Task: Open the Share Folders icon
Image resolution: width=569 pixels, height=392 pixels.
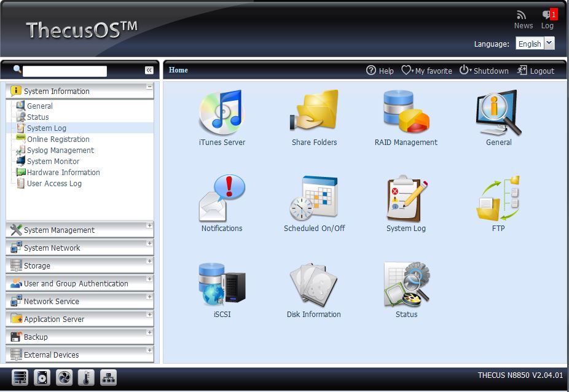Action: pos(314,111)
